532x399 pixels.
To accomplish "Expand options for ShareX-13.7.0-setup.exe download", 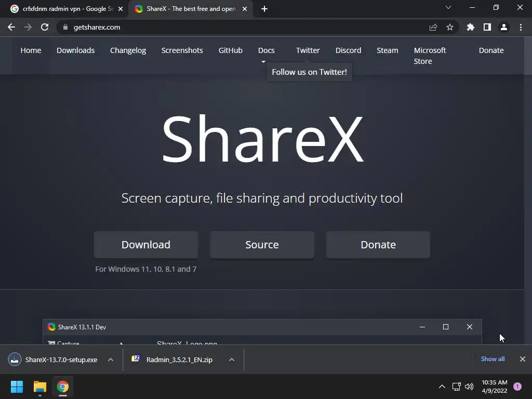I will point(111,360).
